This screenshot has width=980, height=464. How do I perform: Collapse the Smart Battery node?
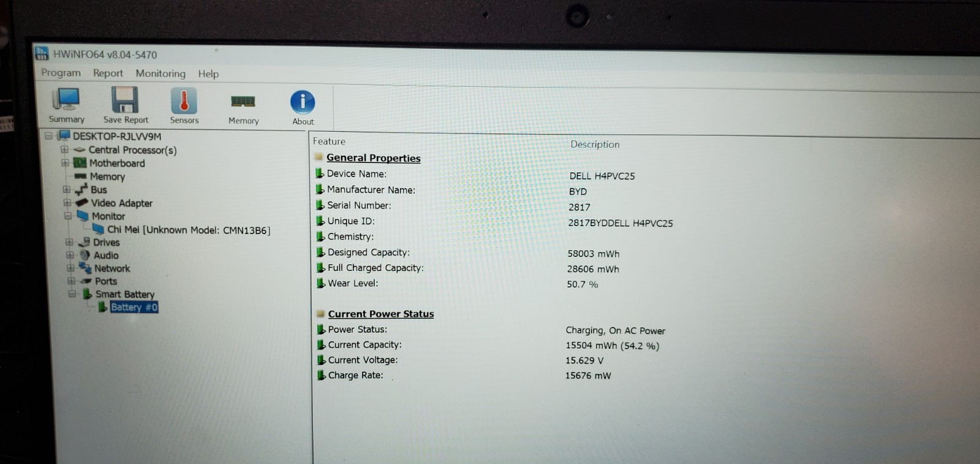(72, 294)
